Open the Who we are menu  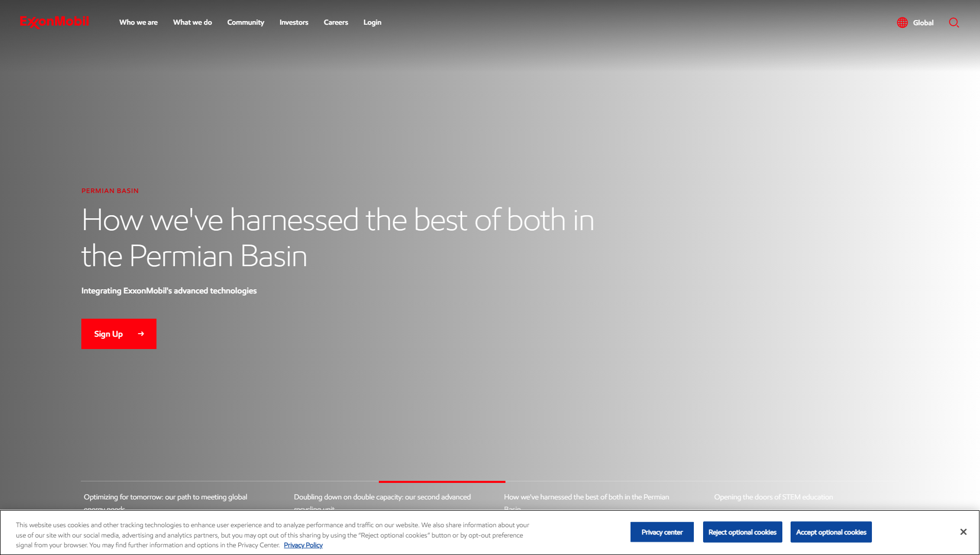[x=138, y=22]
